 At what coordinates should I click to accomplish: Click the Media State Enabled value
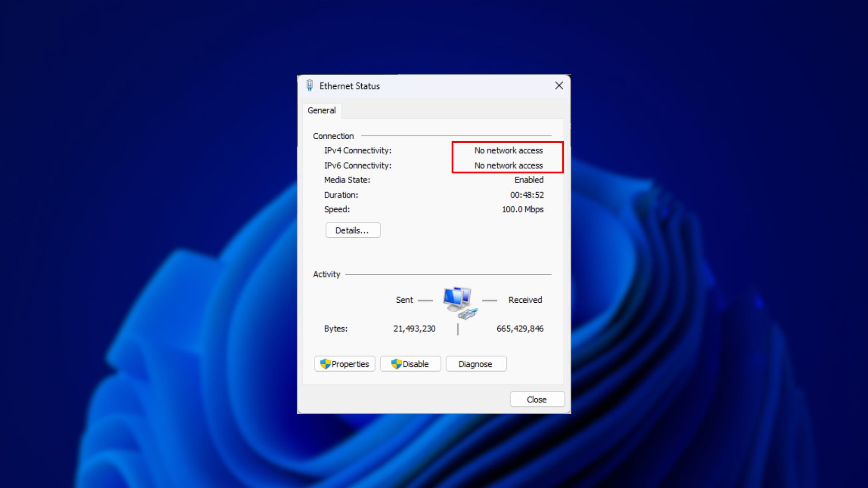pos(528,180)
